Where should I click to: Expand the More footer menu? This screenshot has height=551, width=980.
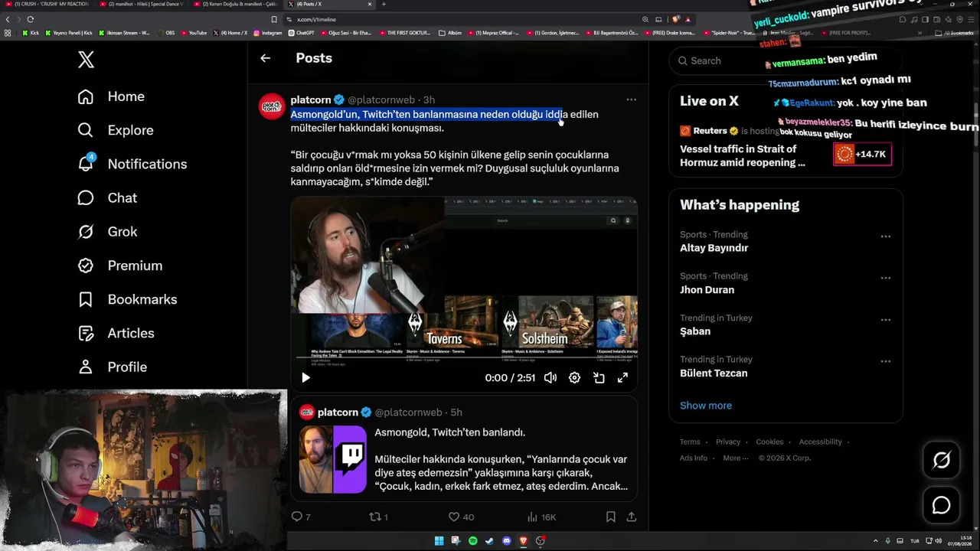(x=736, y=458)
